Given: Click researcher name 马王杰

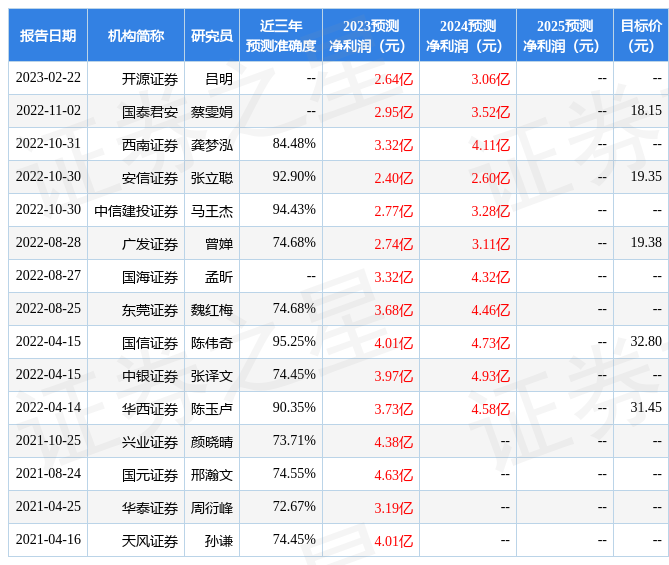Looking at the screenshot, I should coord(212,211).
